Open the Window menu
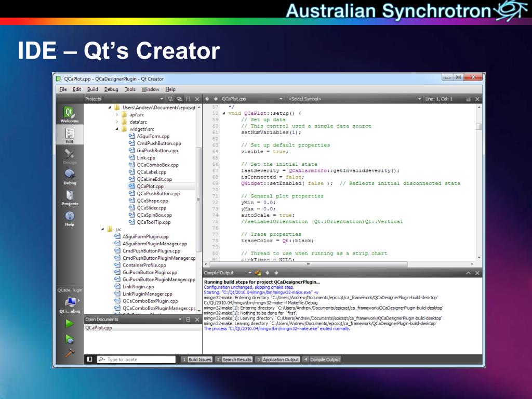This screenshot has width=532, height=399. coord(150,89)
